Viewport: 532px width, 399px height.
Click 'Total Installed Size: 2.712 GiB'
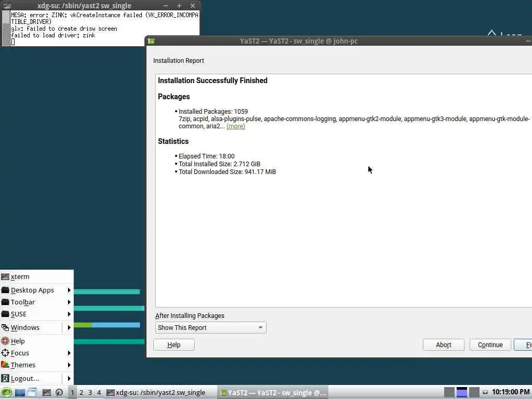click(220, 164)
